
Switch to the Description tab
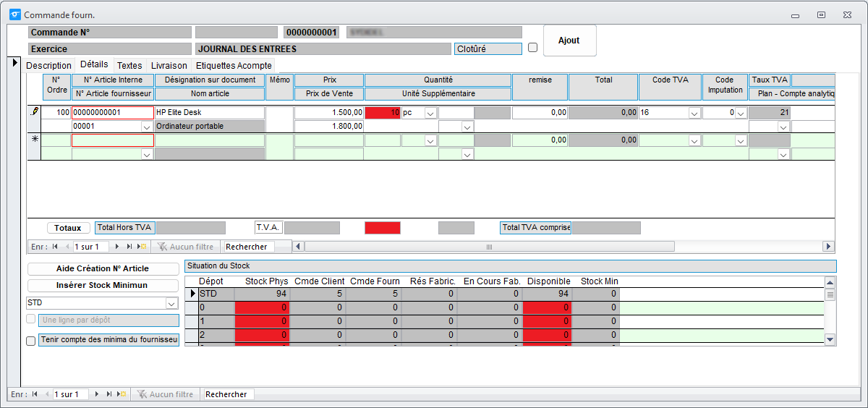tap(49, 65)
